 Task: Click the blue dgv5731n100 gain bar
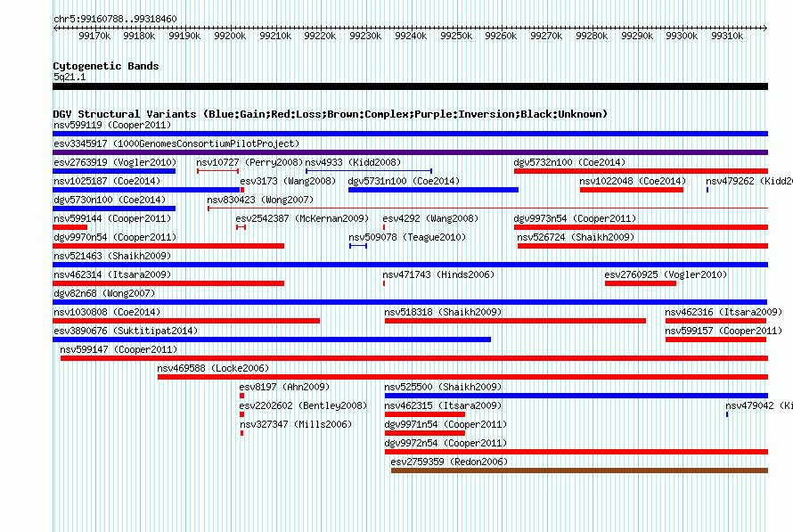(x=433, y=190)
